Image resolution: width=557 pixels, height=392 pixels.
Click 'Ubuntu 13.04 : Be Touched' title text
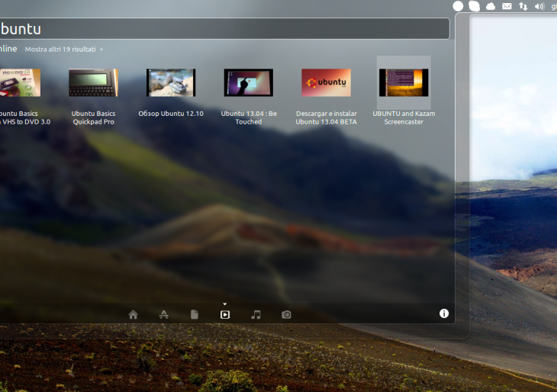249,117
